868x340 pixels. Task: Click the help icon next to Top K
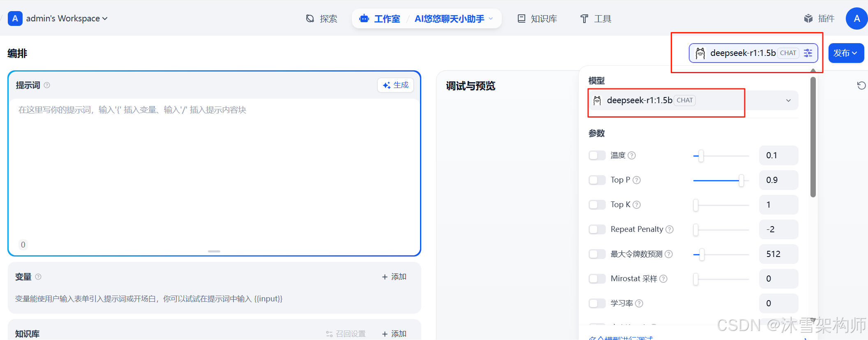(x=637, y=205)
